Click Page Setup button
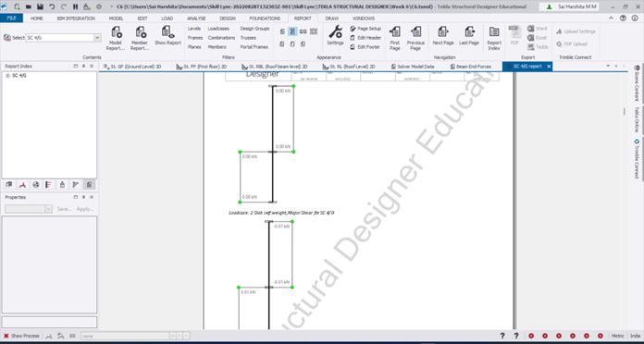This screenshot has height=344, width=644. (x=365, y=29)
